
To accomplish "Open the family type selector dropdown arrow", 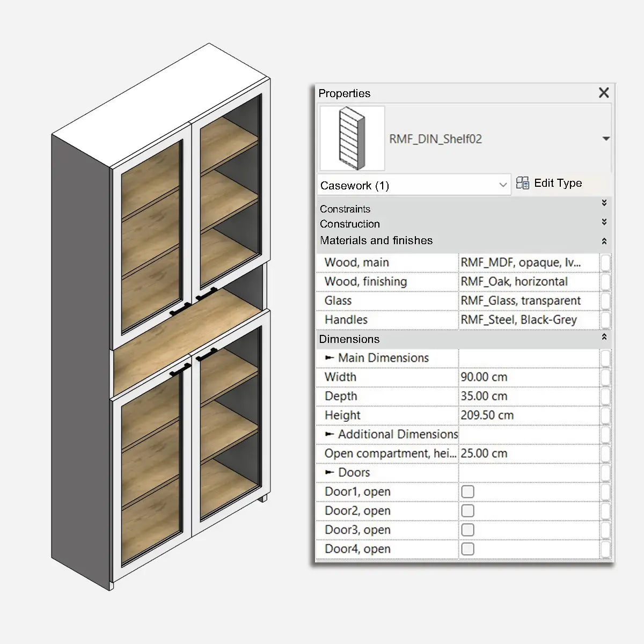I will click(606, 139).
